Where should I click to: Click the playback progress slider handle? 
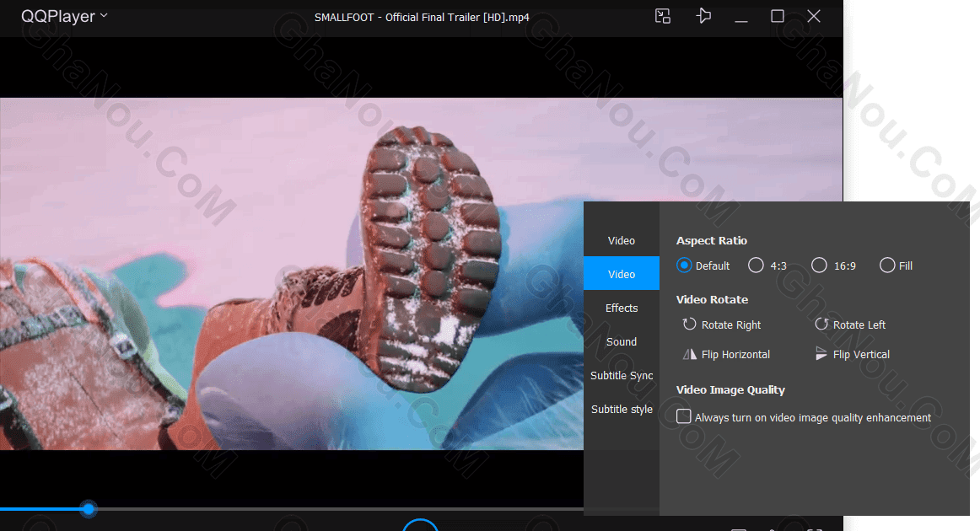(x=89, y=509)
